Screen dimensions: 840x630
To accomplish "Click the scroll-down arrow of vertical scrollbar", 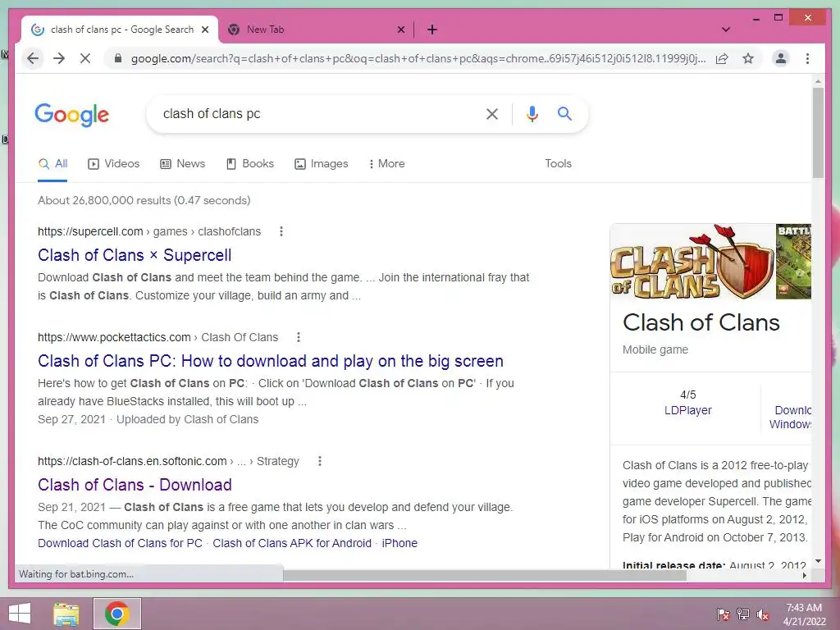I will [x=818, y=561].
